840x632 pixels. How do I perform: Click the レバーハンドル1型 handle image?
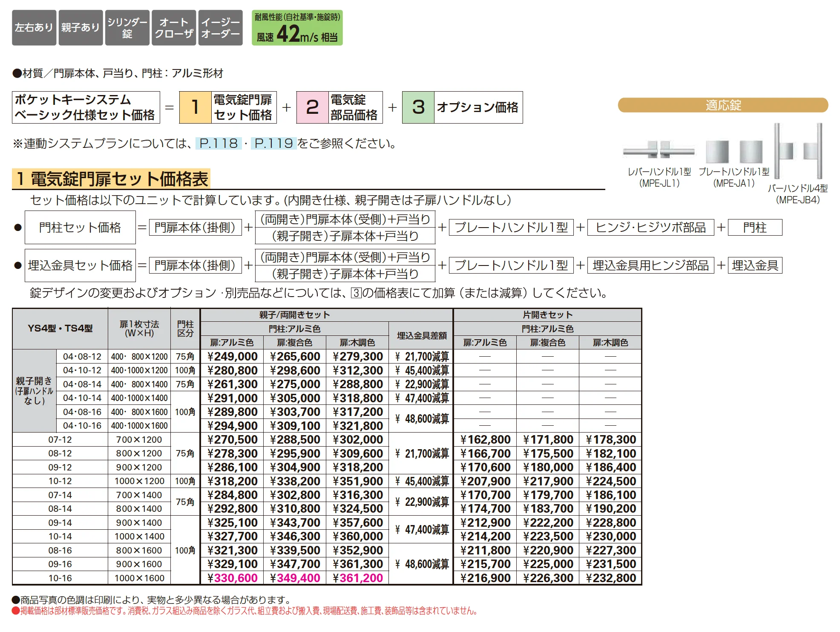coord(659,150)
